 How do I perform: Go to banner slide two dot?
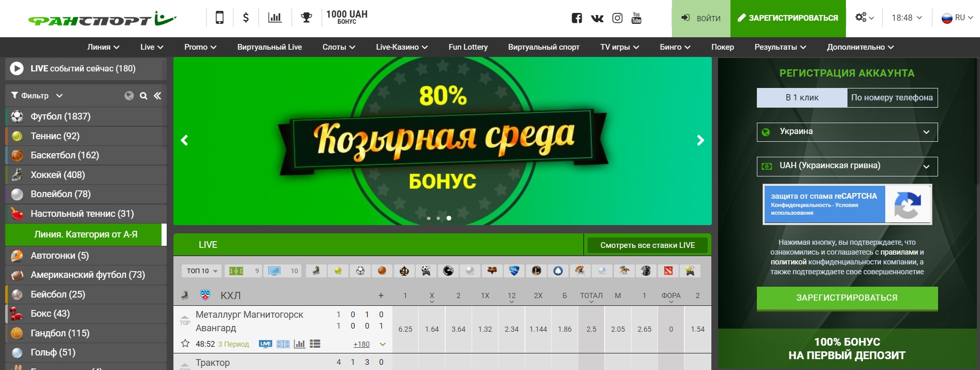(x=438, y=218)
